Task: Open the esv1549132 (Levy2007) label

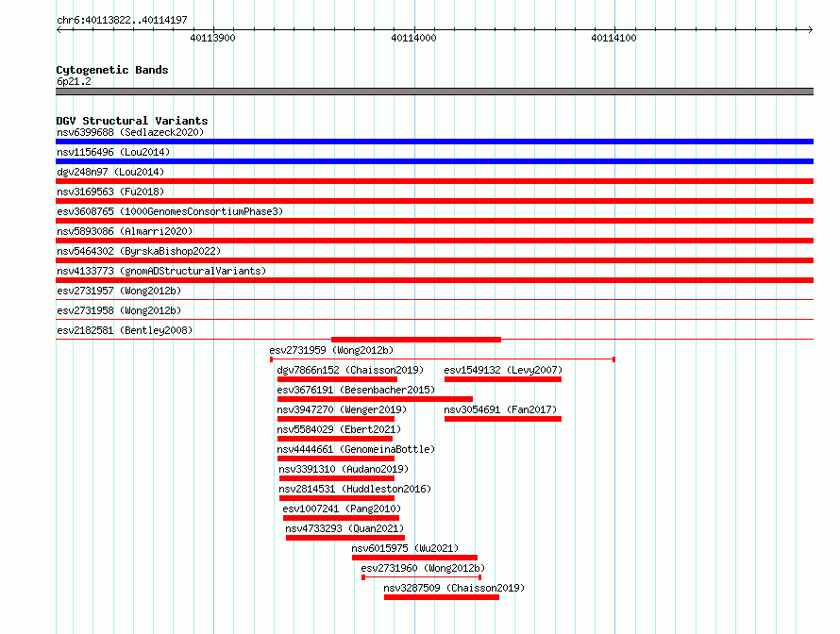Action: tap(503, 370)
